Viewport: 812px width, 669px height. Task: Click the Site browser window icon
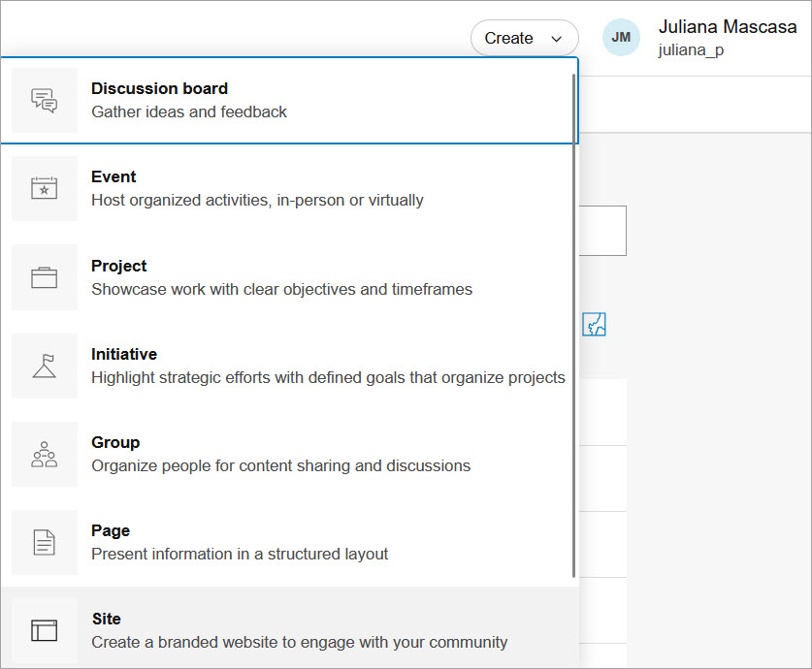click(x=44, y=629)
